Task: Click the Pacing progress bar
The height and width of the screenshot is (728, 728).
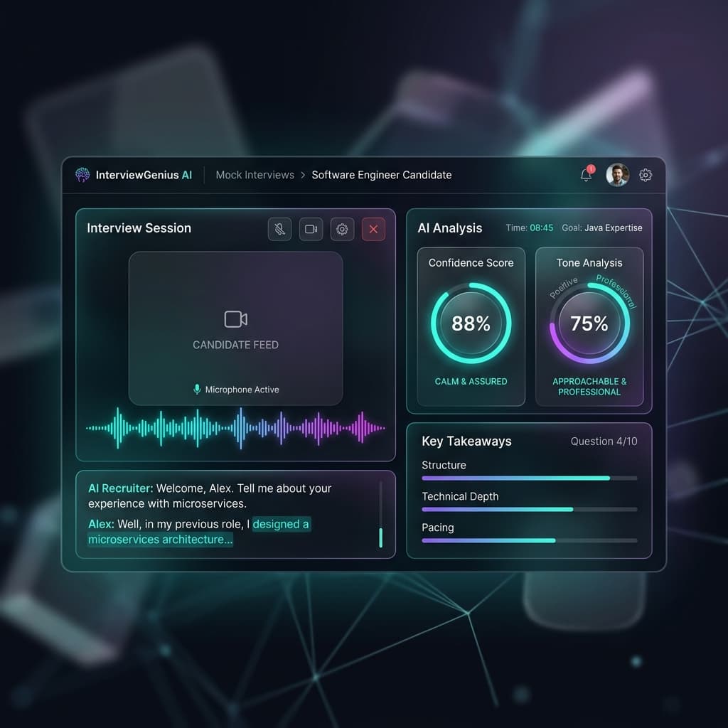Action: coord(529,540)
